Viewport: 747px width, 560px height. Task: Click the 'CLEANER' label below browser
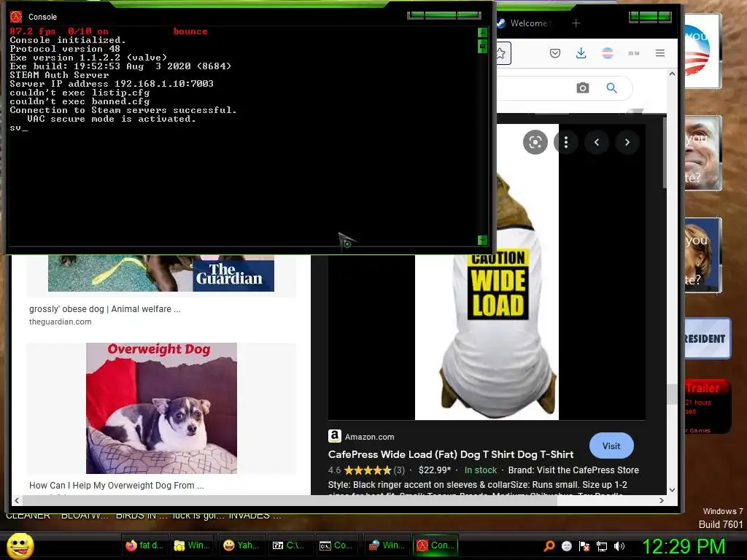coord(28,516)
